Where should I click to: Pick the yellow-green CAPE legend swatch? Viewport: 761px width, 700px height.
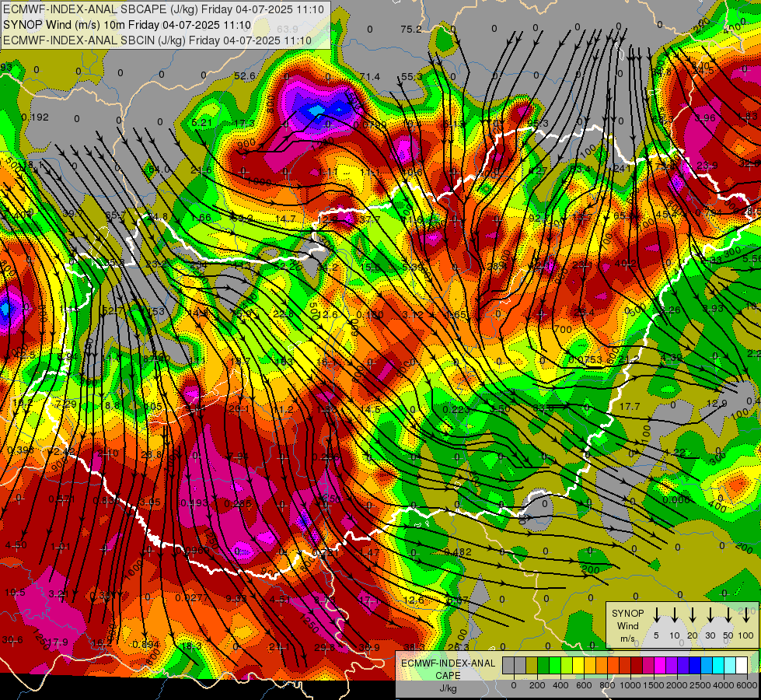pos(567,666)
